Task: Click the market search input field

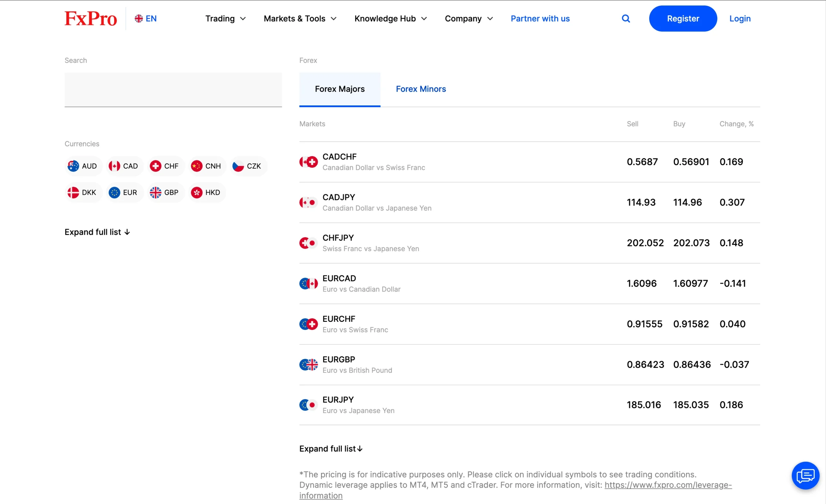Action: [x=173, y=90]
